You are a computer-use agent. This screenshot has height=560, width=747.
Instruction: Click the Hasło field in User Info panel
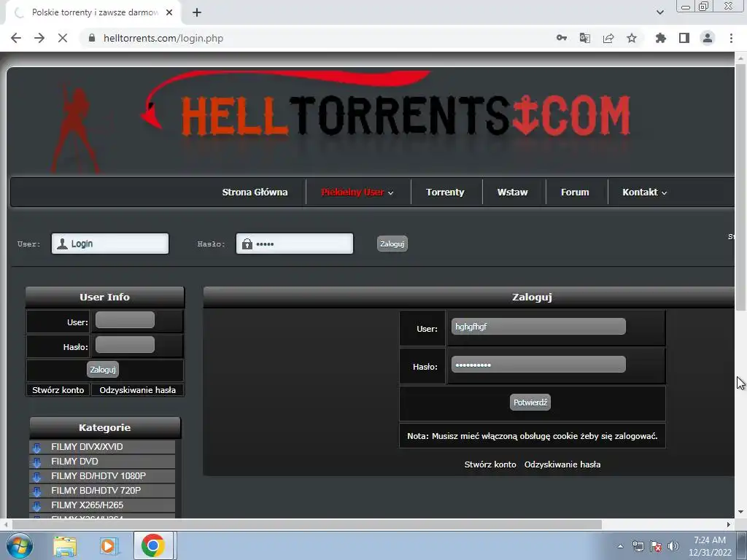click(x=125, y=345)
